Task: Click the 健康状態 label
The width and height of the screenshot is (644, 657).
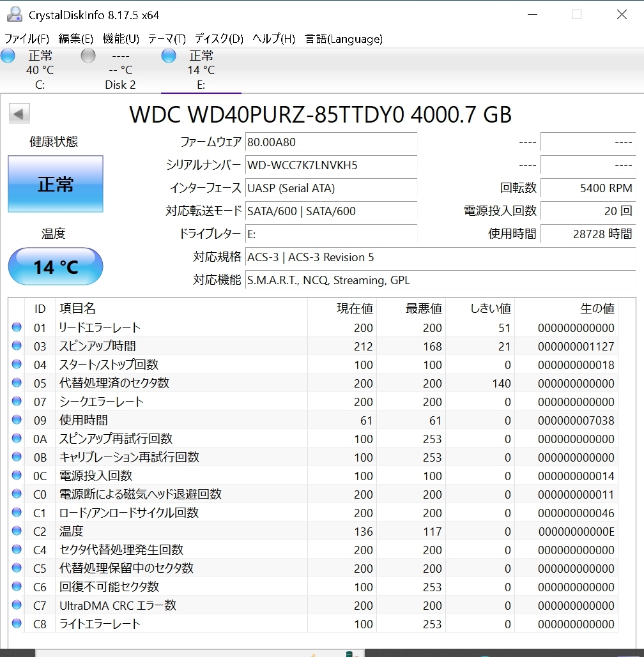Action: coord(54,142)
